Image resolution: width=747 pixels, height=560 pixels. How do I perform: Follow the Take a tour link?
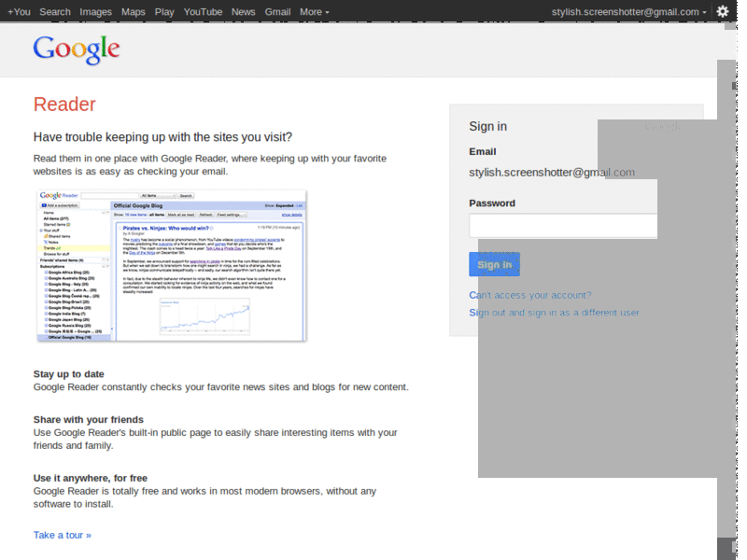[x=63, y=535]
